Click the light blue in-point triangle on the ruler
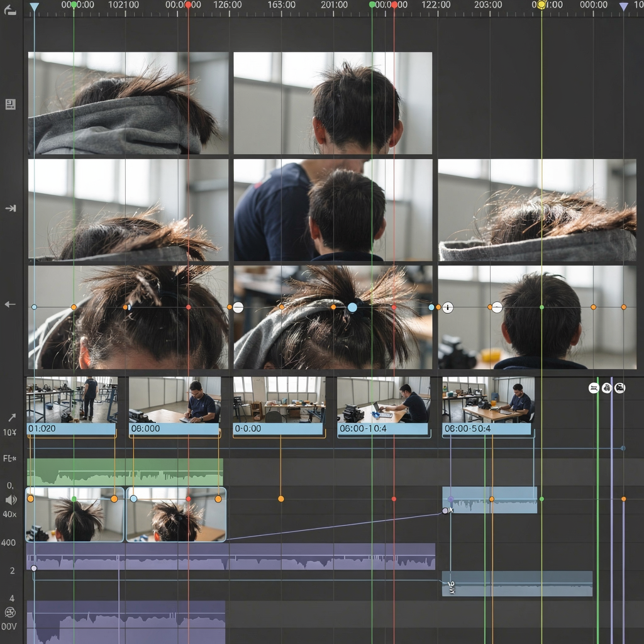Screen dimensions: 644x644 [34, 6]
